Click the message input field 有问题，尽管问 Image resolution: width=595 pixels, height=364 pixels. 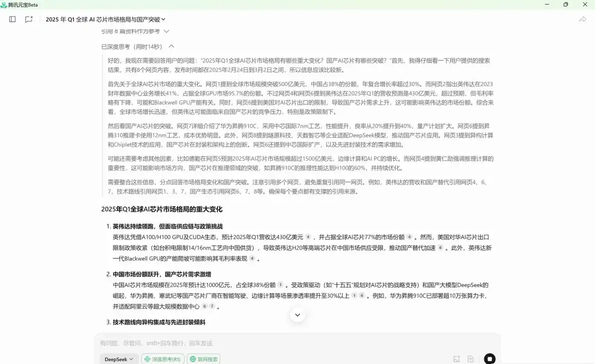(x=297, y=343)
